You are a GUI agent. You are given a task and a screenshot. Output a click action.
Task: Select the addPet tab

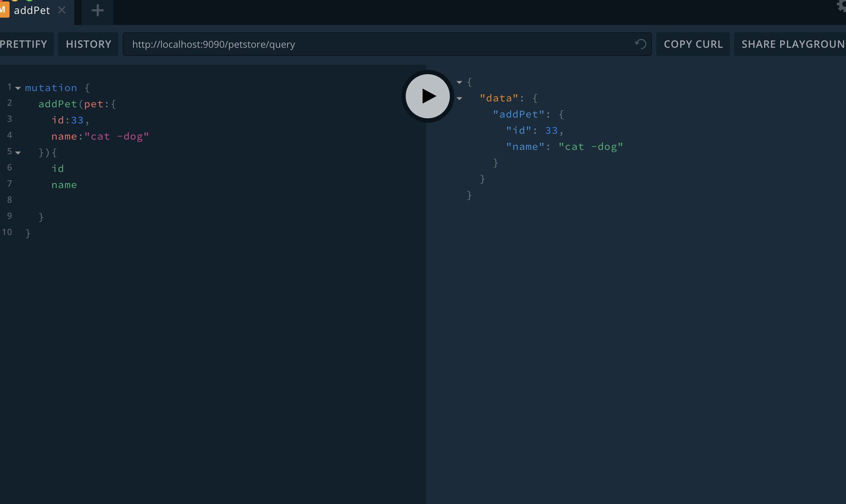(37, 12)
